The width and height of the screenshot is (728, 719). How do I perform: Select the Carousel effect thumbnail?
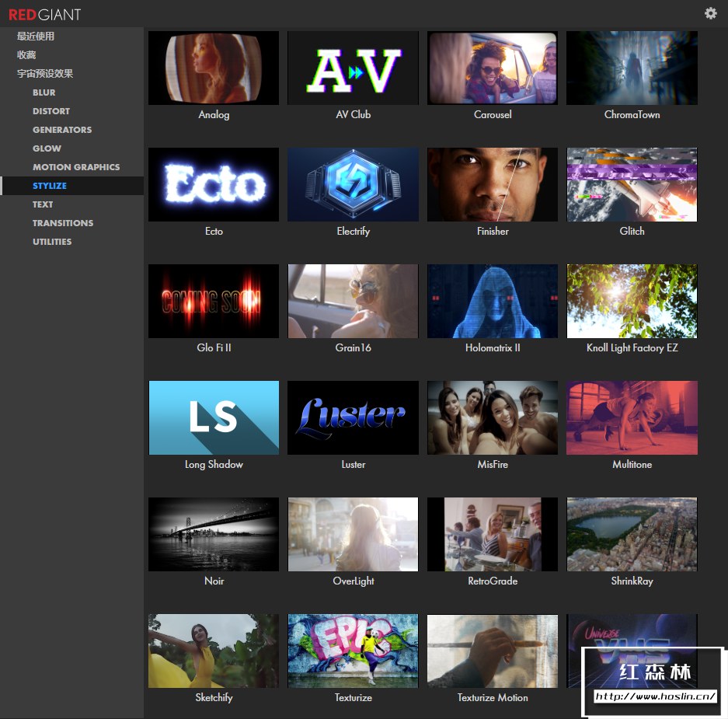pos(492,68)
